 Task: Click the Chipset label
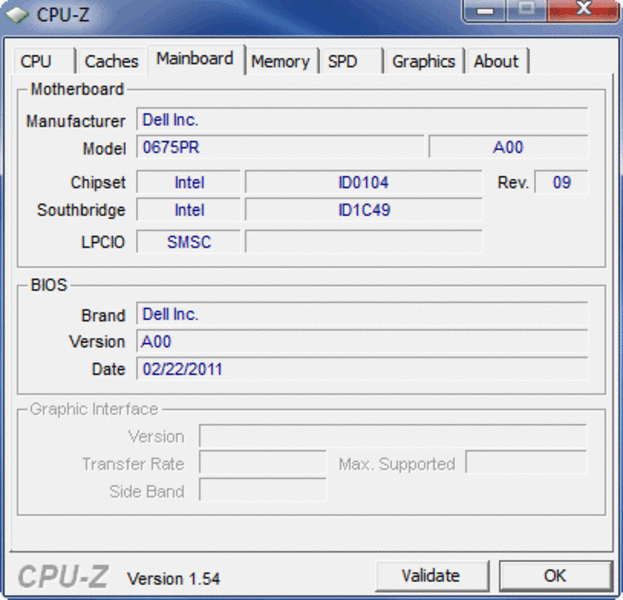(98, 183)
